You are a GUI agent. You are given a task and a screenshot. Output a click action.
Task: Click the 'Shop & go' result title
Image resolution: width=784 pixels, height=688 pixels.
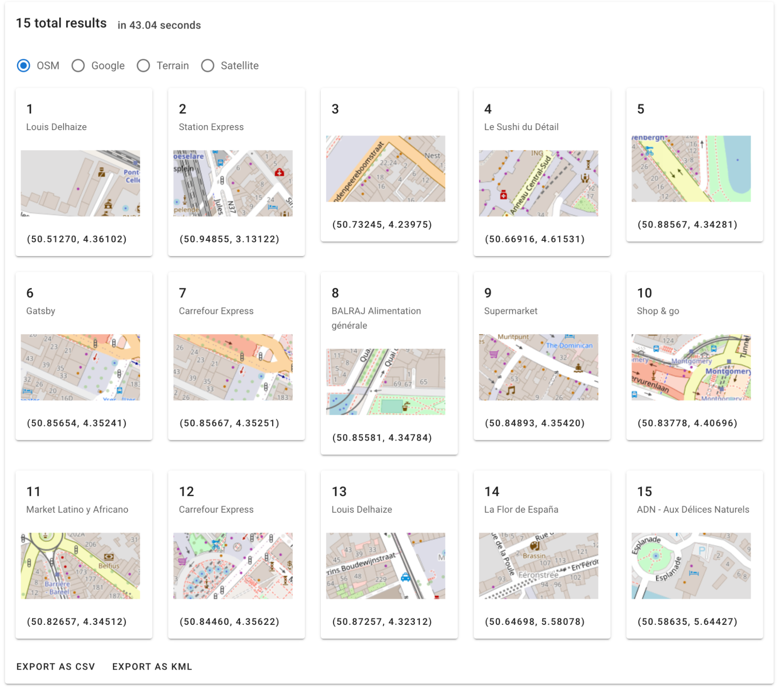[x=658, y=311]
